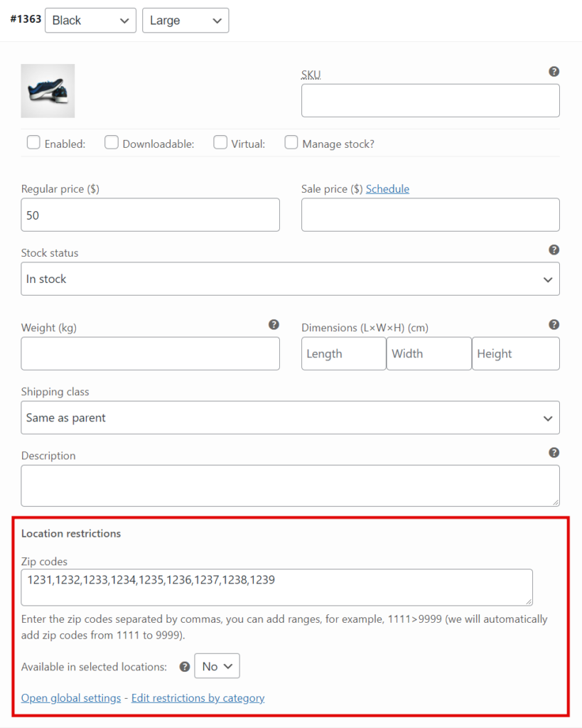This screenshot has height=728, width=582.
Task: Click the Stock status help icon
Action: pyautogui.click(x=554, y=250)
